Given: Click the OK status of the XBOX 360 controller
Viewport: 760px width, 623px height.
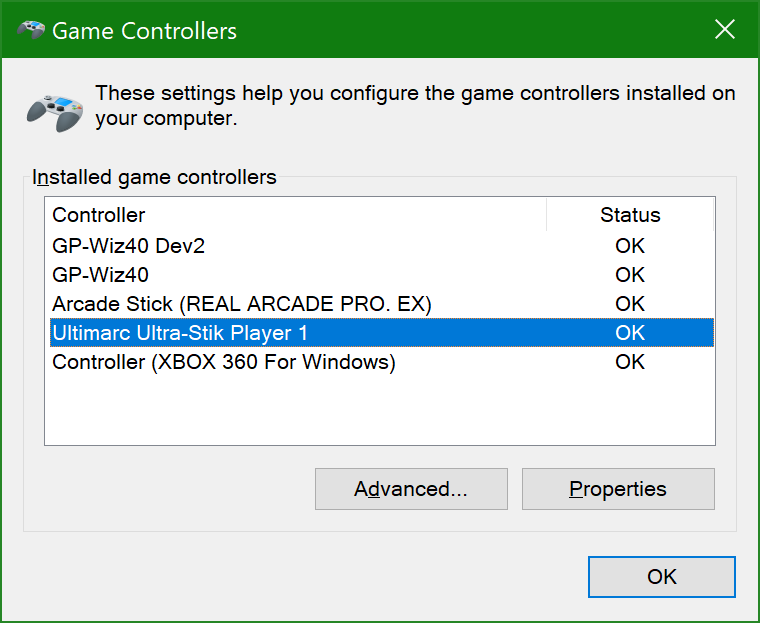Looking at the screenshot, I should pyautogui.click(x=630, y=362).
